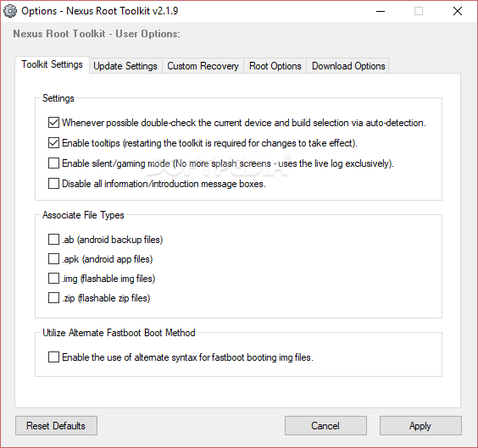Close the Options window
The height and width of the screenshot is (448, 478).
[458, 11]
